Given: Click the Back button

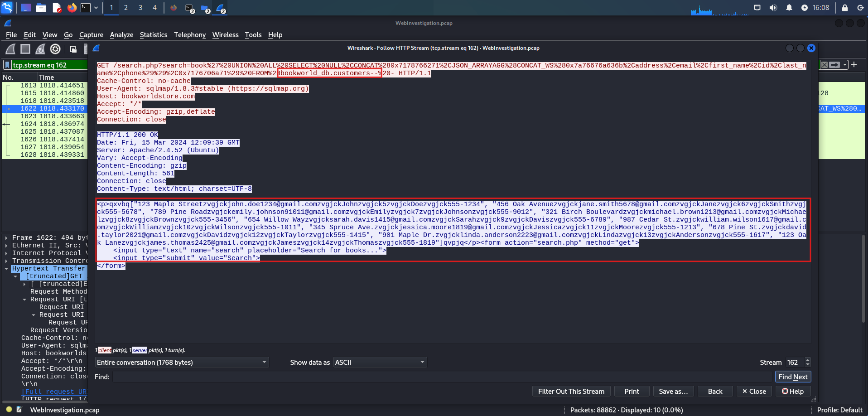Looking at the screenshot, I should (x=715, y=391).
